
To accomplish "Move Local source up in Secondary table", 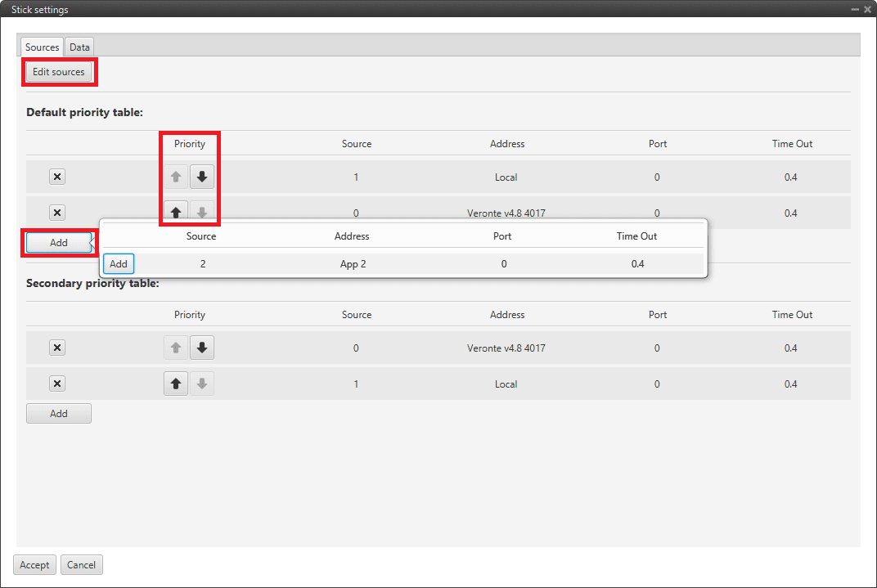I will pyautogui.click(x=175, y=384).
